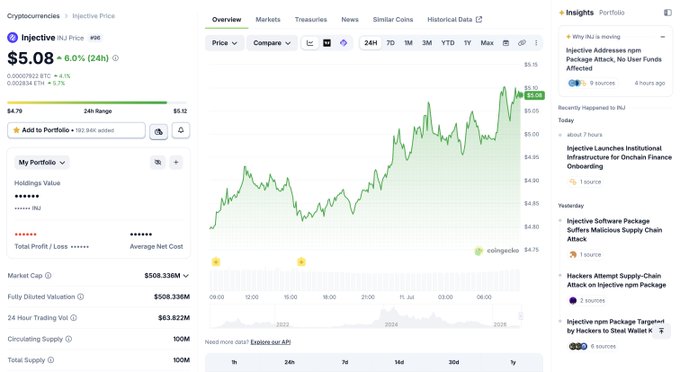Image resolution: width=680 pixels, height=372 pixels.
Task: Open the Injective Software Package Suffers Malicious story
Action: tap(614, 230)
